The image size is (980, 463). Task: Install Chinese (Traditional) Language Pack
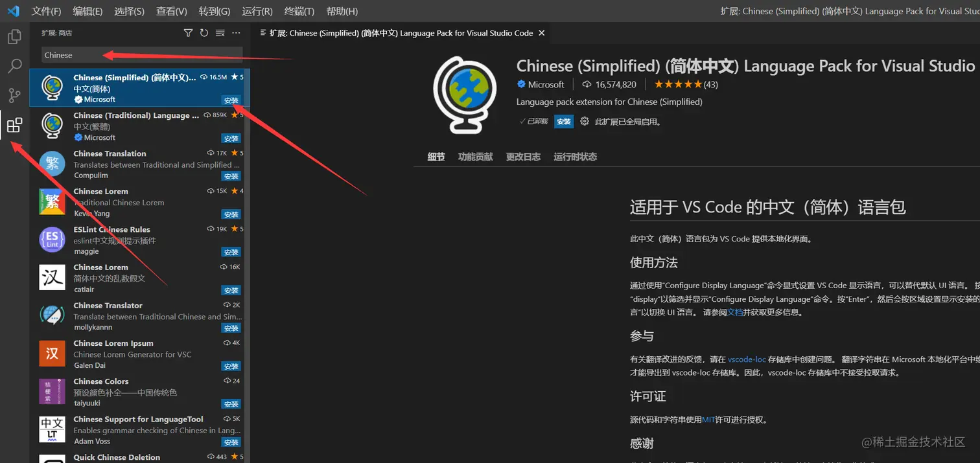[231, 139]
